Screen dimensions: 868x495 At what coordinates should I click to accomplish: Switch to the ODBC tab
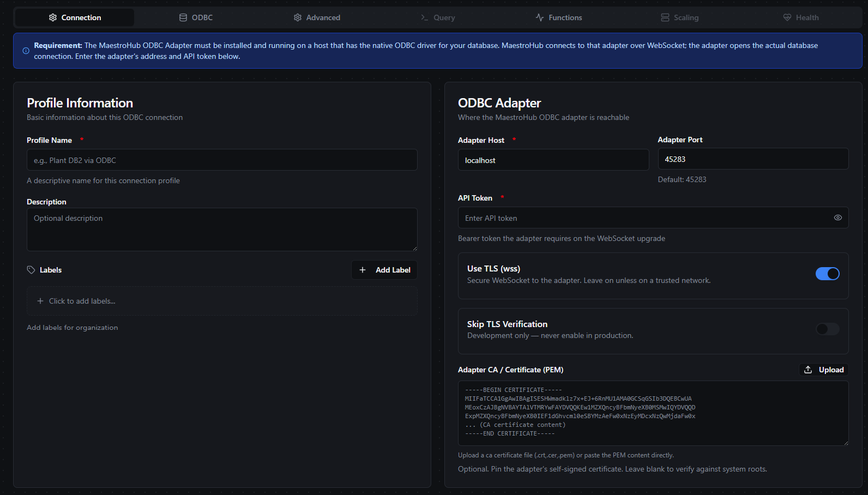tap(196, 17)
